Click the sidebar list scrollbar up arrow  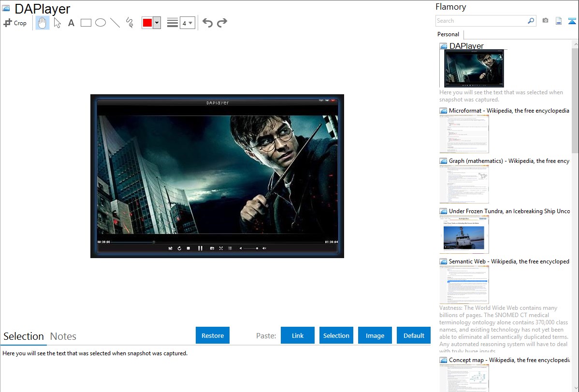tap(575, 44)
